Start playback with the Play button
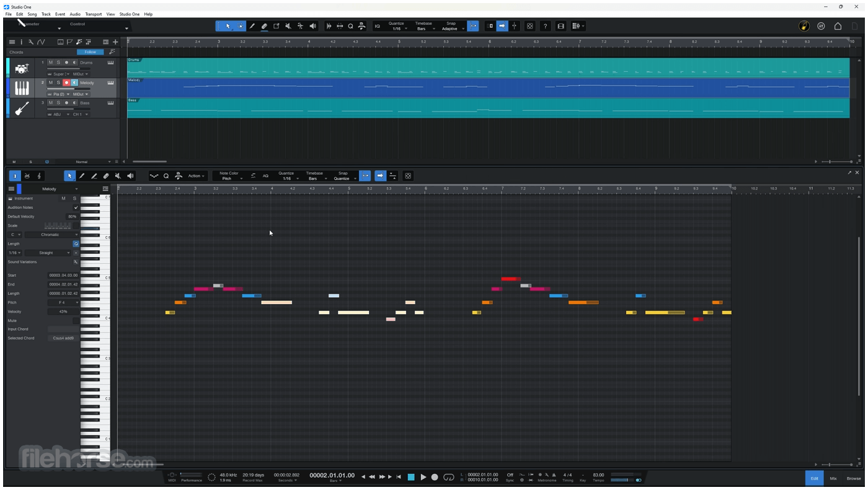 pos(423,477)
